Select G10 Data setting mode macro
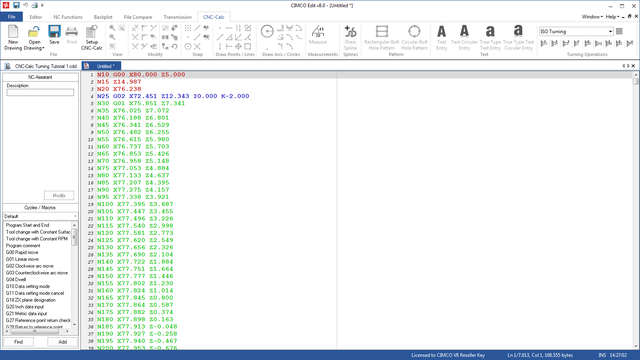This screenshot has width=640, height=360. click(28, 287)
